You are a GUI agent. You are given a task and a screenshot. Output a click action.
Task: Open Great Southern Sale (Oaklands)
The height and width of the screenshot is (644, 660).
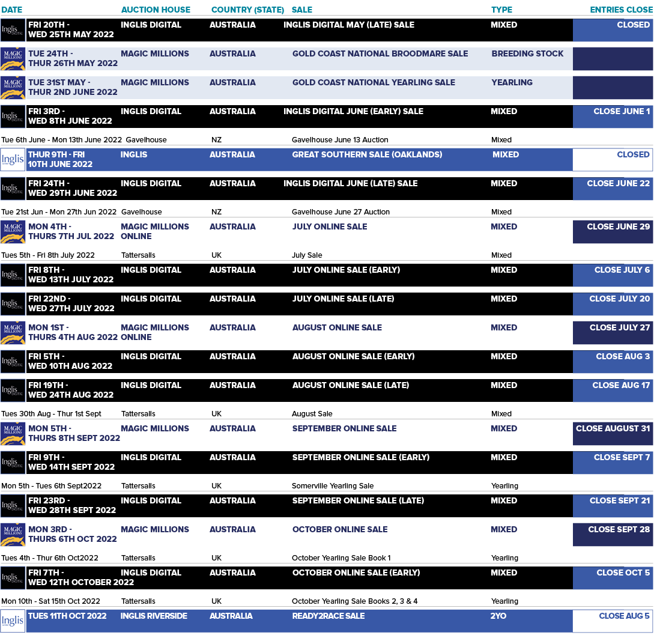(367, 154)
